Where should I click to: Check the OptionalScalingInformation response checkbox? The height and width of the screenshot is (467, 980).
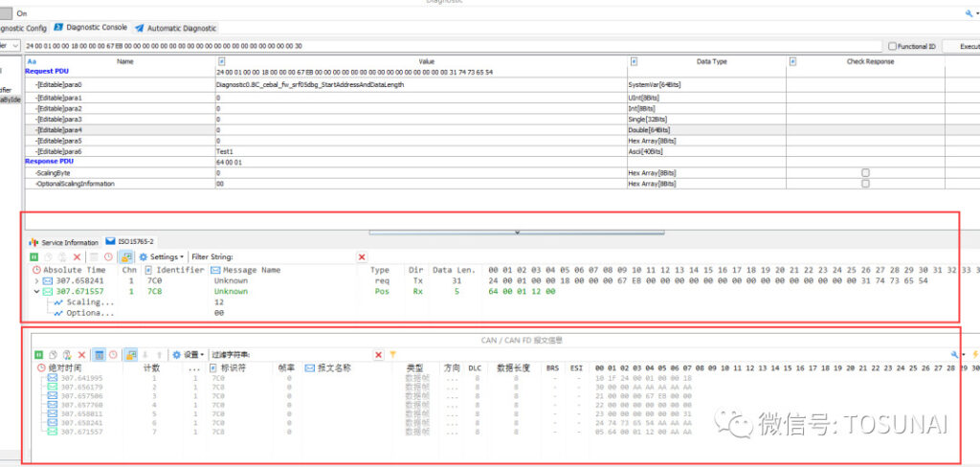click(x=865, y=184)
